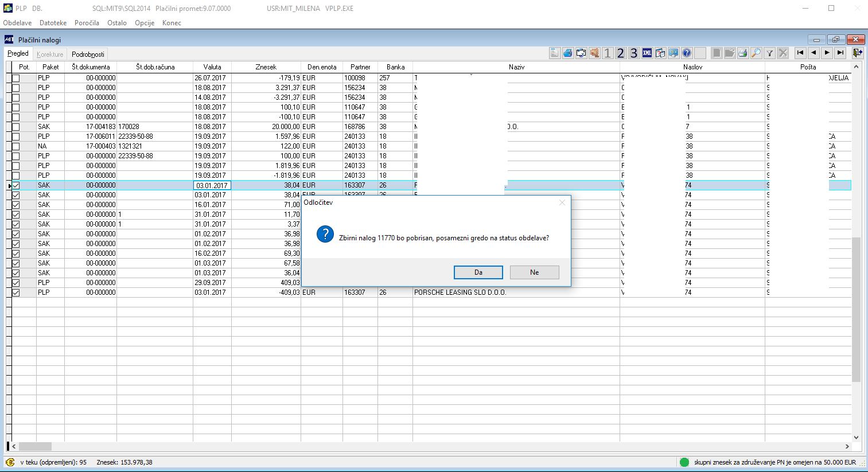Go to last record arrow icon
The image size is (868, 472).
coord(840,53)
